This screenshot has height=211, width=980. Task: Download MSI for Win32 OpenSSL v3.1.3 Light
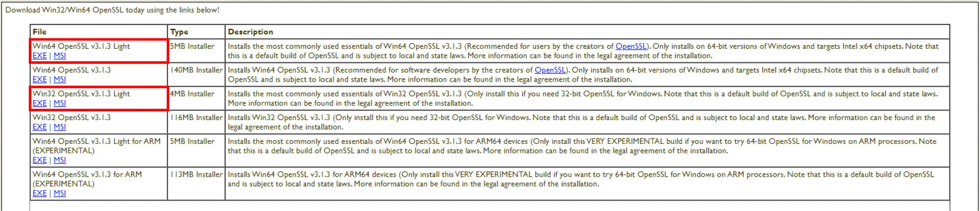(60, 103)
